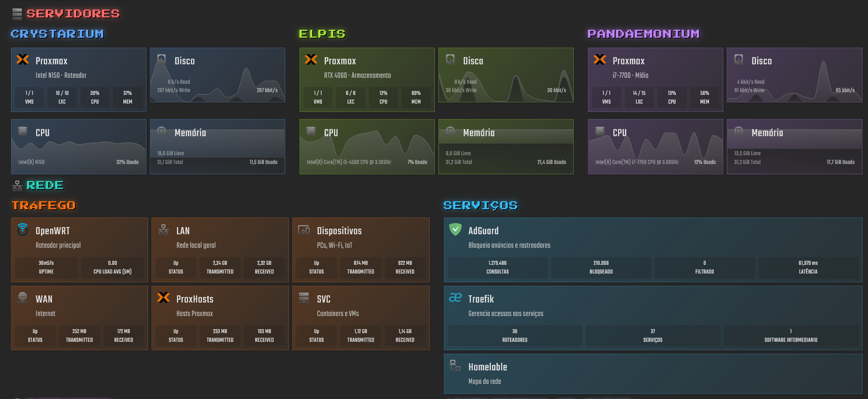Click the Crystarium CPU chip icon
Viewport: 868px width, 399px height.
pyautogui.click(x=23, y=131)
